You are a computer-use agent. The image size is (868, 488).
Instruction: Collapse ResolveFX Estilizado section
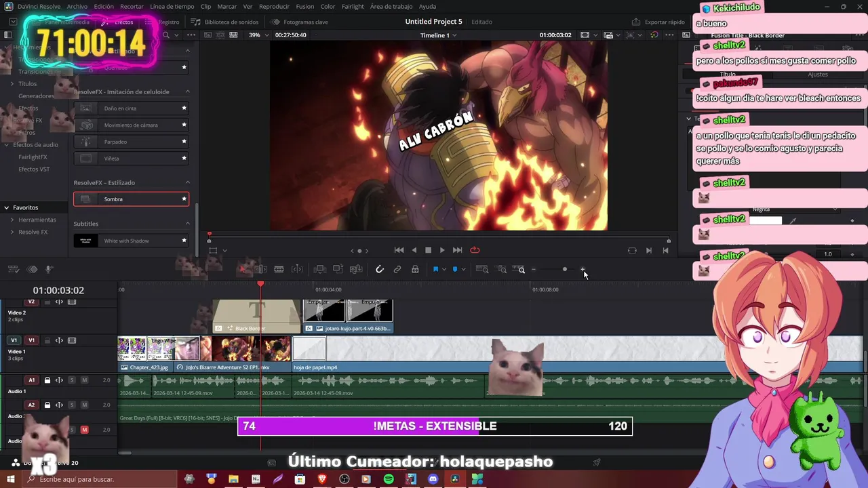pos(188,182)
